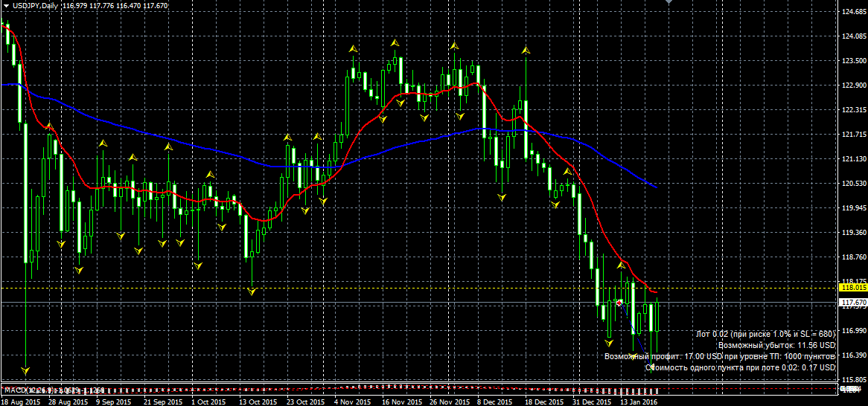Select the up fractal arrow above the 16 Nov high
The width and height of the screenshot is (868, 406).
394,42
